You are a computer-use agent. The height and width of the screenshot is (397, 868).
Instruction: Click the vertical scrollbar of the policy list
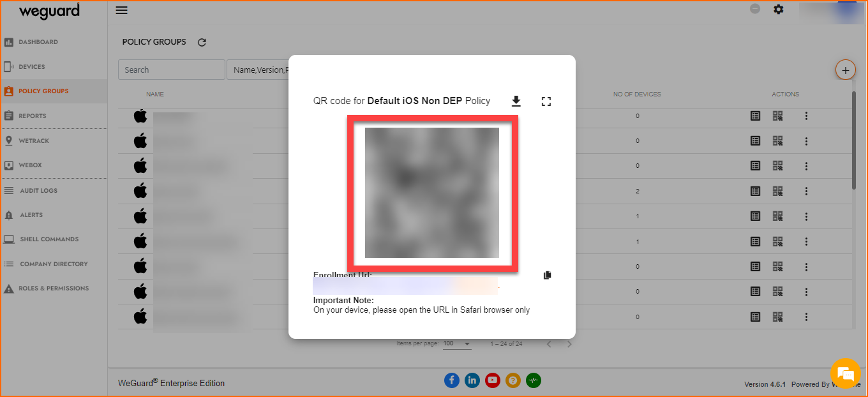point(854,140)
